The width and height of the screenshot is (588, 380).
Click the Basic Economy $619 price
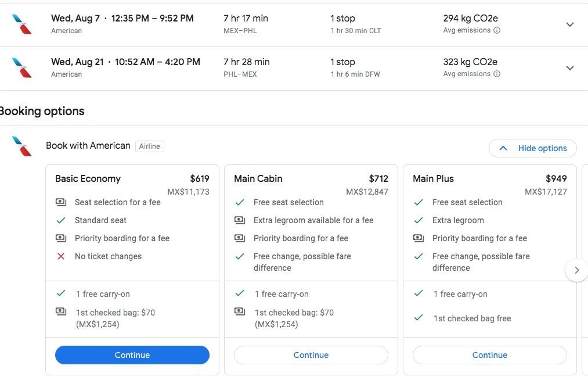point(200,178)
